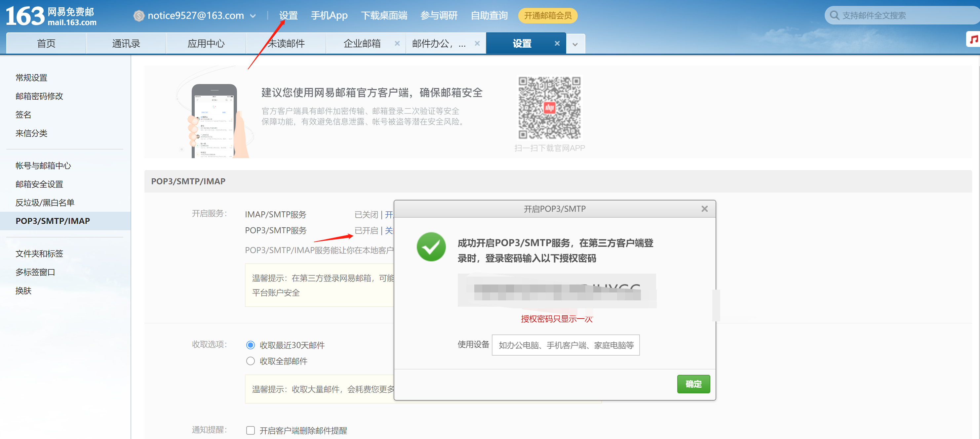
Task: Open 自助查询 link
Action: [x=489, y=16]
